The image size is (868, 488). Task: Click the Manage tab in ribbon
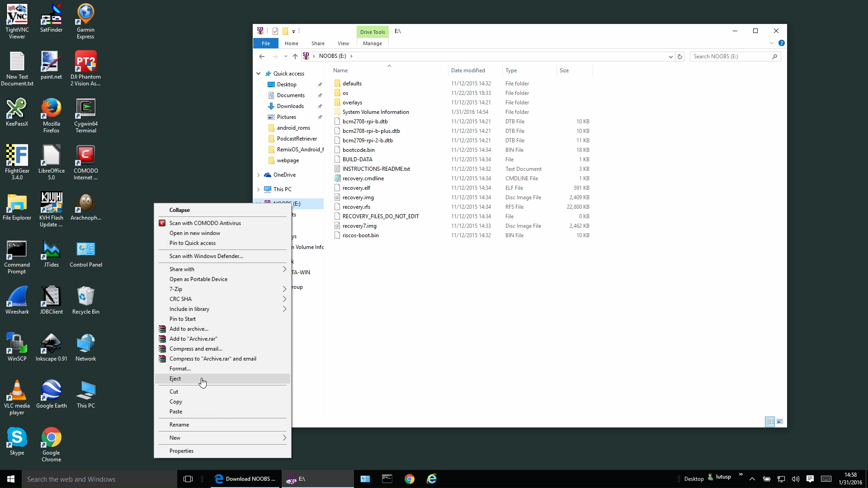coord(372,43)
